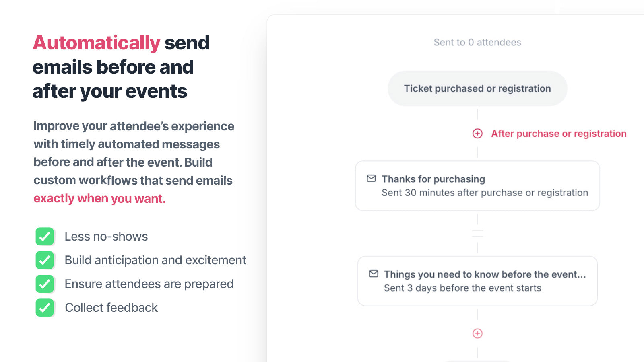The height and width of the screenshot is (362, 644).
Task: Select the Ticket purchased or registration trigger
Action: click(477, 88)
